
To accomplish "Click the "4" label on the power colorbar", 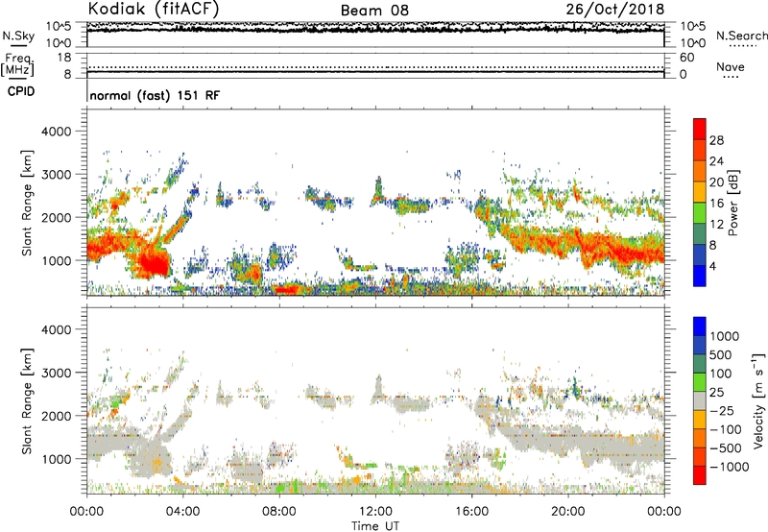I will click(x=713, y=266).
